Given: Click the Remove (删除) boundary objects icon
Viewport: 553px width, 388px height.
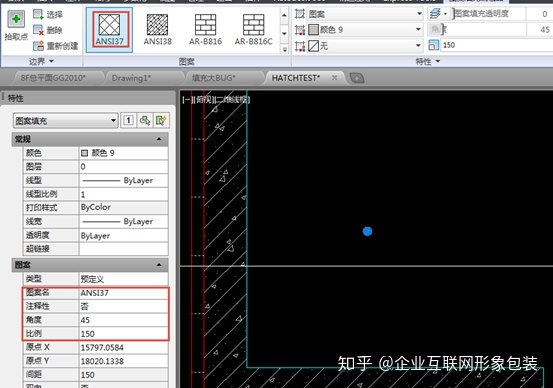Looking at the screenshot, I should click(x=38, y=30).
